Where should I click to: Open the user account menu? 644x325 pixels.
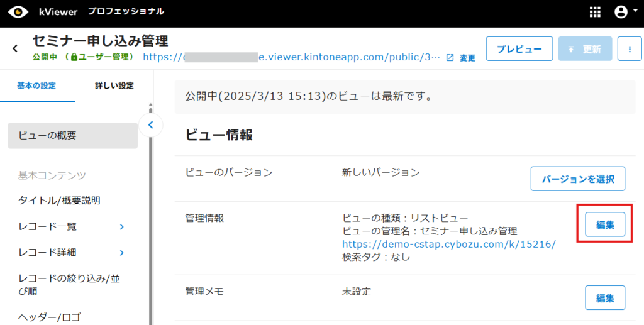pos(621,12)
